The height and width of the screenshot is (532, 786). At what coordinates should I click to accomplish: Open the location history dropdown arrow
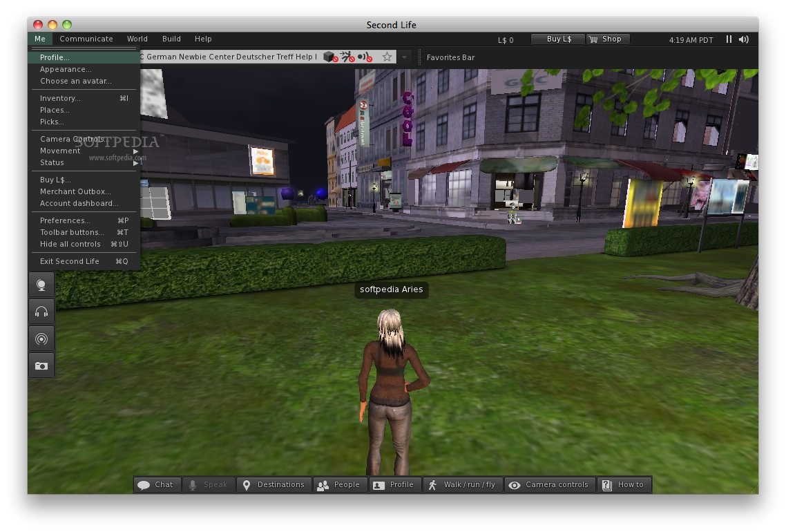pos(404,57)
